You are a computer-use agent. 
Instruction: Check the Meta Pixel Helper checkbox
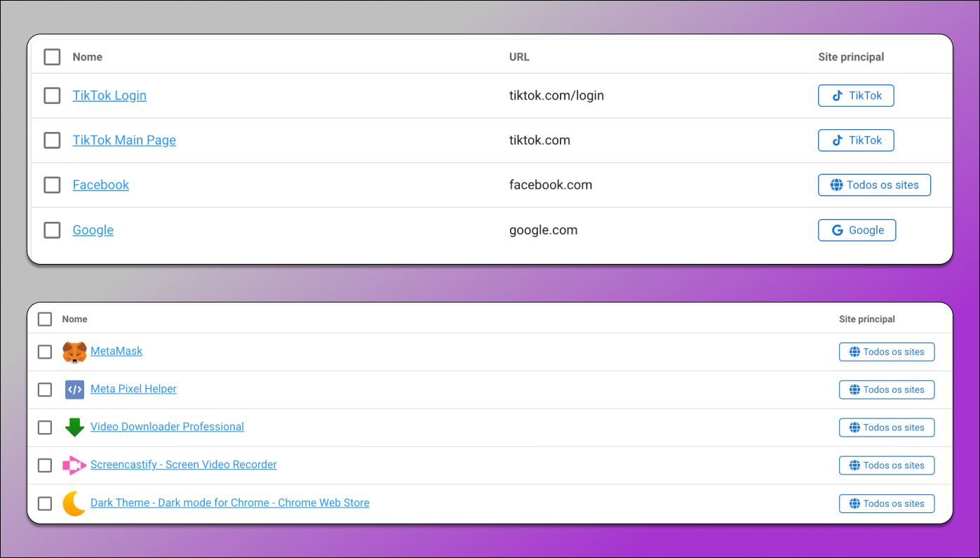[x=45, y=390]
